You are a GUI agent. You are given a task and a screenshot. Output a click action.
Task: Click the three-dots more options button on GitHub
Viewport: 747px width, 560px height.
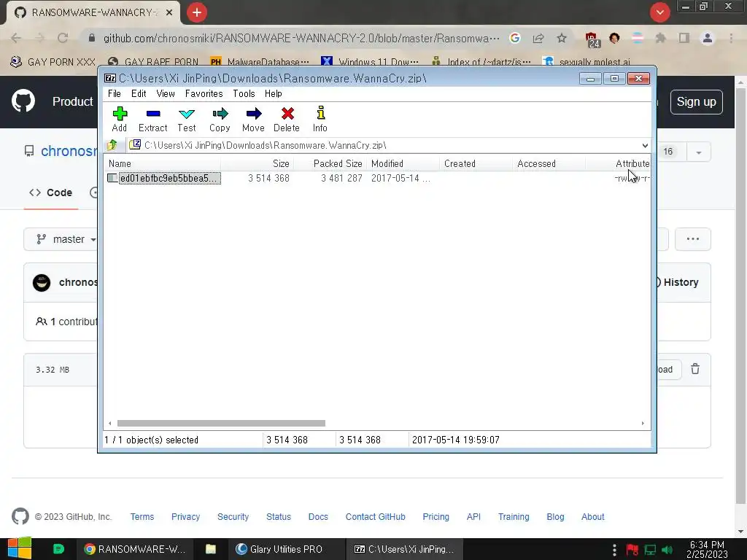click(693, 239)
